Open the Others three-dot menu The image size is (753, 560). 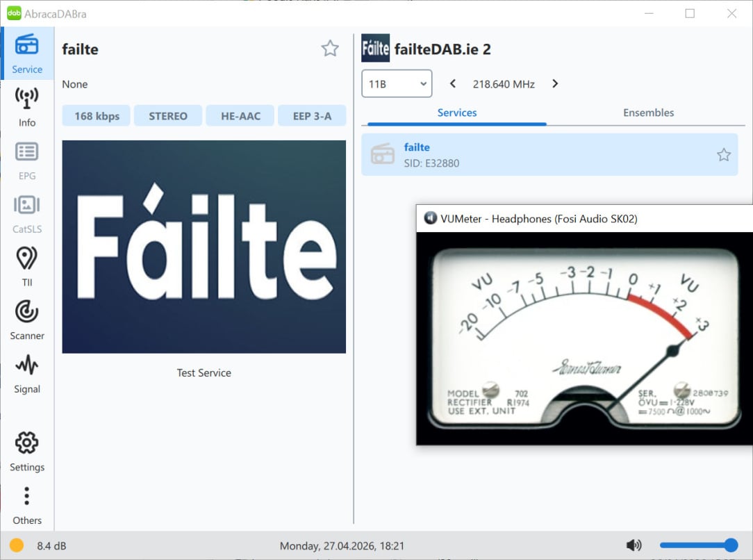click(x=27, y=504)
